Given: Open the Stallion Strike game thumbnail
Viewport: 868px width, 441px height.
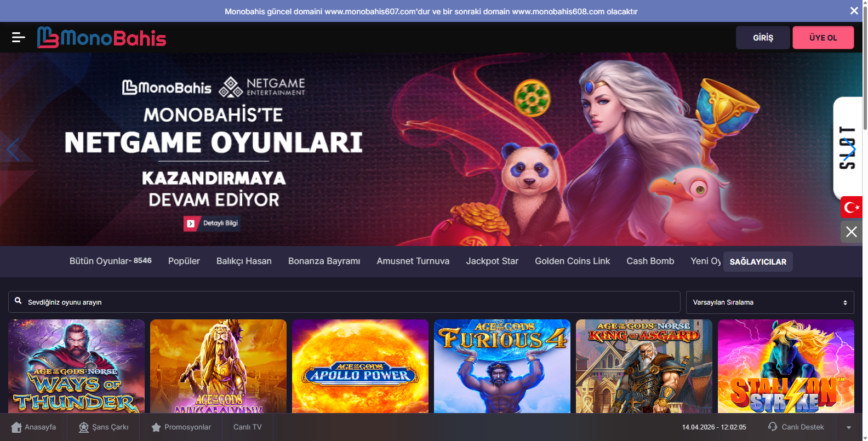Looking at the screenshot, I should [x=786, y=366].
